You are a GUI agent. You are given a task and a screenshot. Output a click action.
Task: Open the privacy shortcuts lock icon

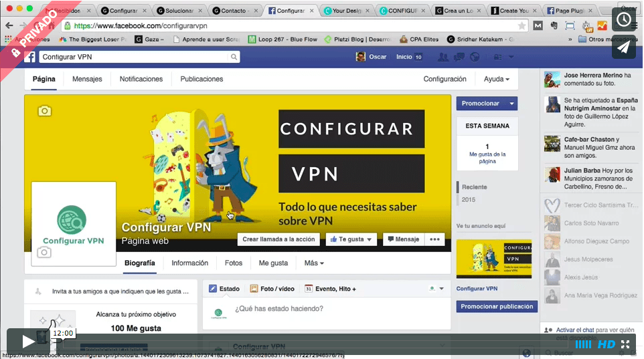point(497,57)
